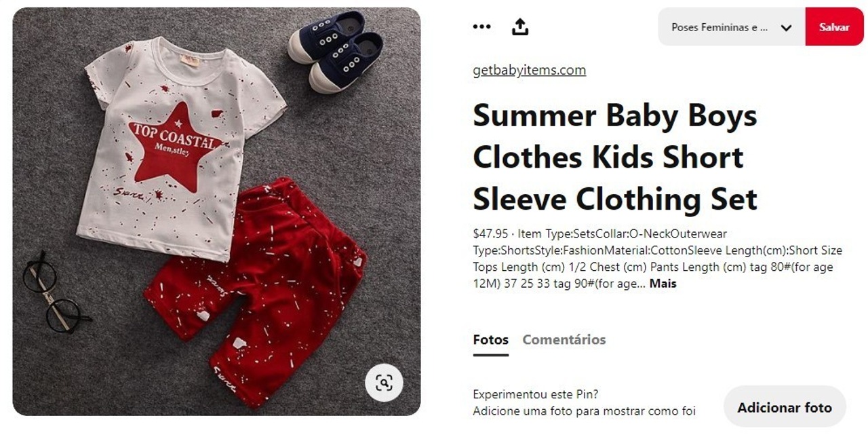Switch to the Comentários tab

click(x=564, y=340)
